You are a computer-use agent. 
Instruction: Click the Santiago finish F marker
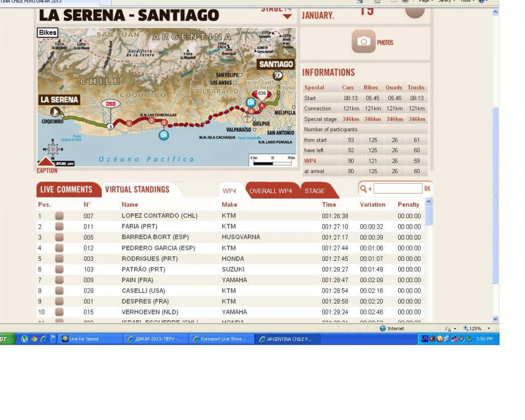pos(278,75)
